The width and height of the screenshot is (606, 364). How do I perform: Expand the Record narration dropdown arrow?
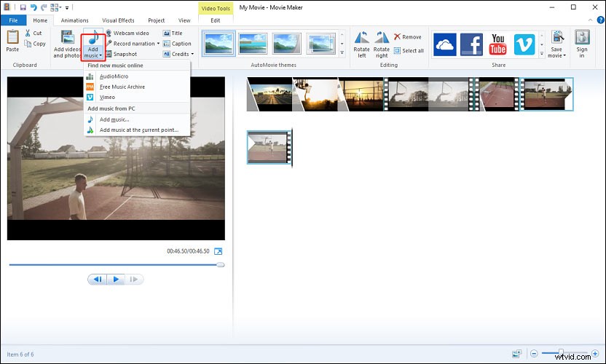158,44
